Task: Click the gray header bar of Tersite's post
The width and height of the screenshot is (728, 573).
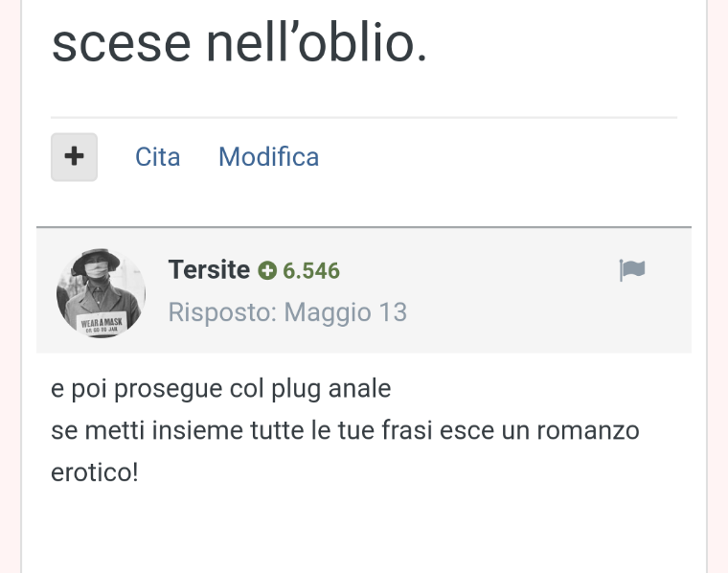Action: pos(364,290)
